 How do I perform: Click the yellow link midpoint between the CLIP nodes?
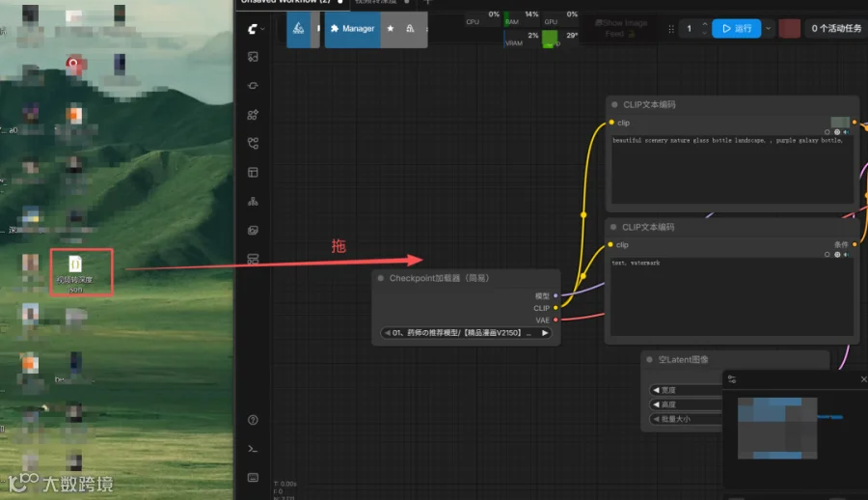(583, 214)
